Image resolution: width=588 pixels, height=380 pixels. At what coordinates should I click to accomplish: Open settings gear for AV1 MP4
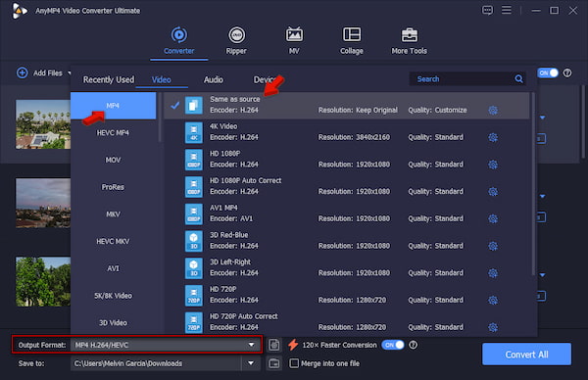pyautogui.click(x=493, y=218)
